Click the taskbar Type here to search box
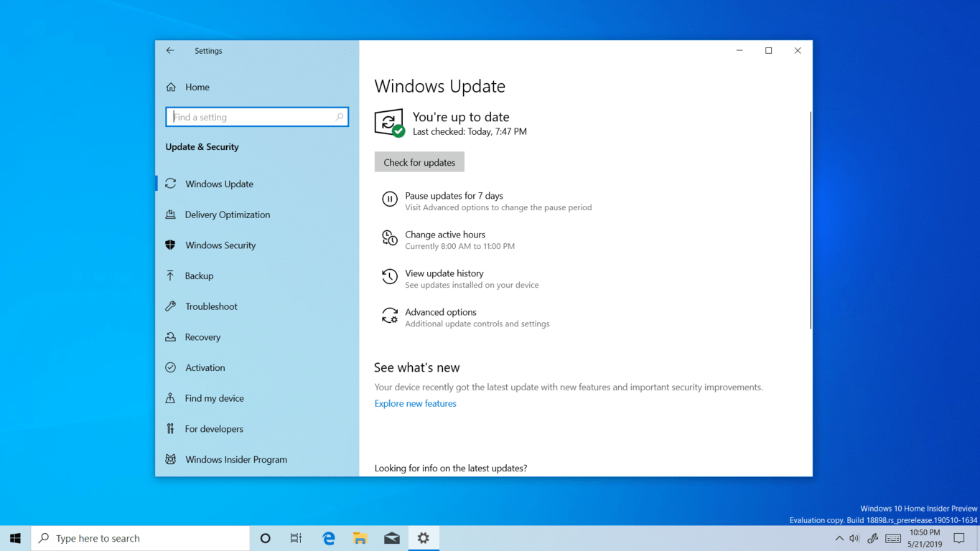This screenshot has width=980, height=551. pos(141,538)
